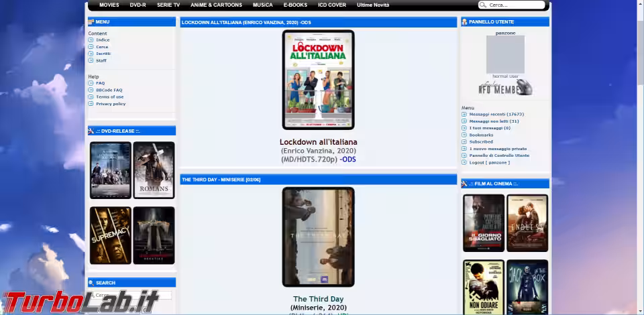The height and width of the screenshot is (315, 644).
Task: Click the LOCKDOWN ALL'ITALIANA post header
Action: point(318,22)
